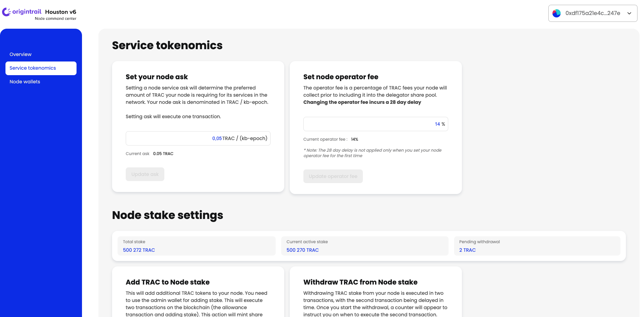Click the Add TRAC to Node stake heading
This screenshot has height=317, width=644.
(x=168, y=282)
